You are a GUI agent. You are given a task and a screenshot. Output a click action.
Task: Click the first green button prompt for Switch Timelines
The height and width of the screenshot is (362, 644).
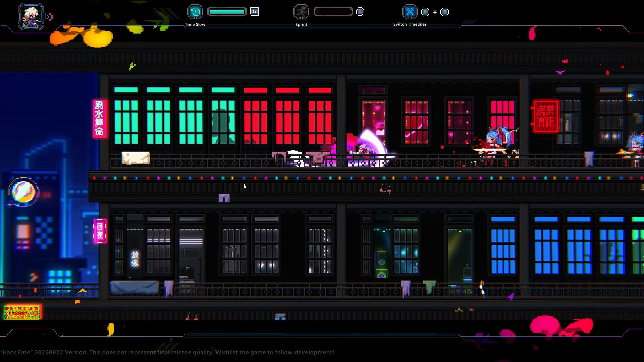tap(425, 12)
